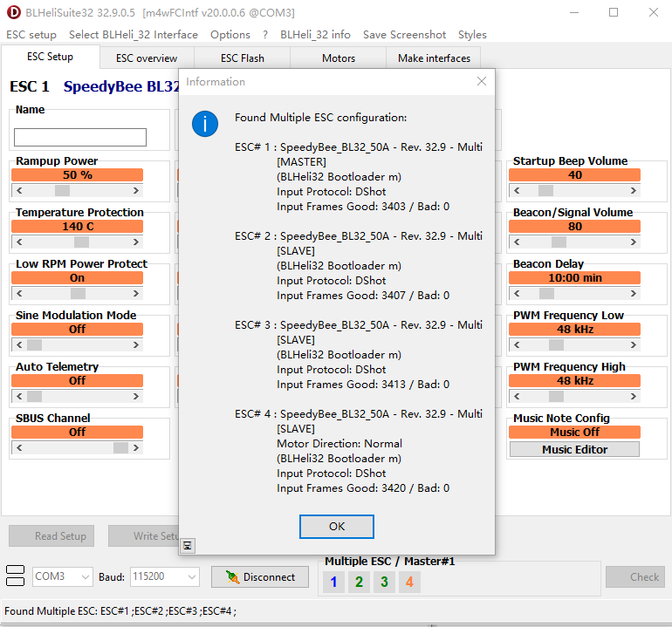The height and width of the screenshot is (627, 672).
Task: Open the Styles menu
Action: click(472, 35)
